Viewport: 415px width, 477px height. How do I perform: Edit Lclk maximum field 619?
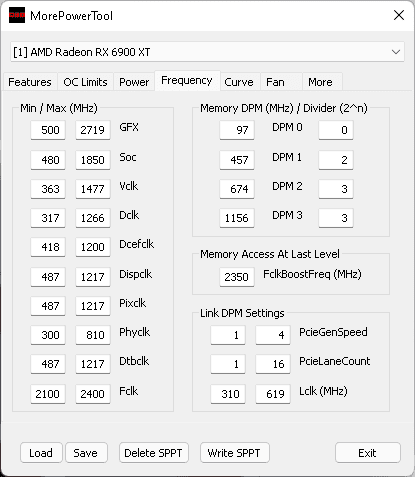[273, 394]
